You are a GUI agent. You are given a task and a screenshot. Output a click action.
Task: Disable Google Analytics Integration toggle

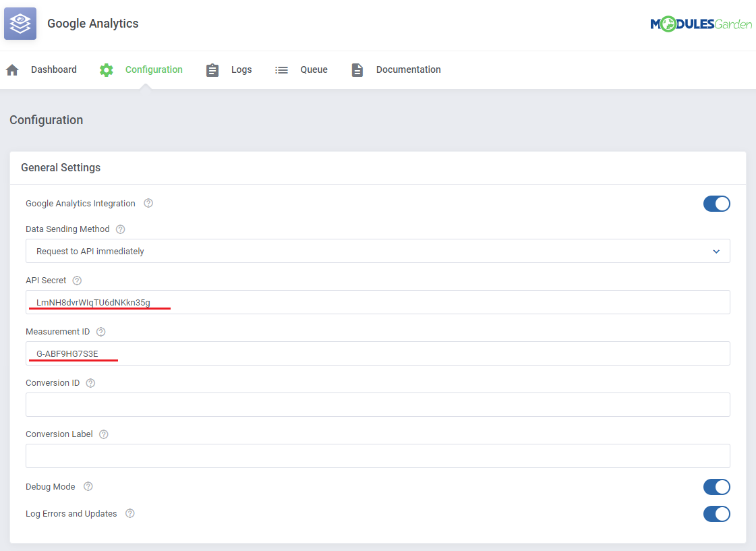pyautogui.click(x=716, y=204)
